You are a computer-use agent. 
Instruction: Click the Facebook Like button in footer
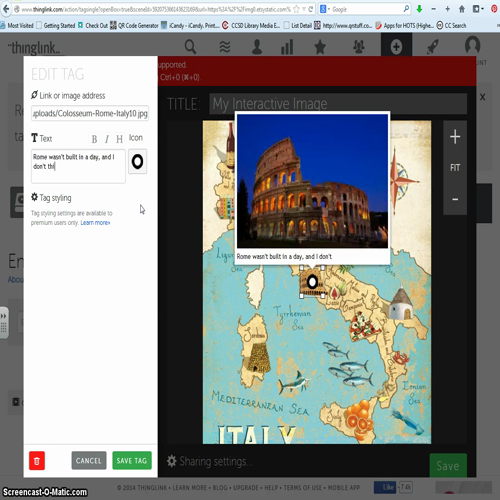385,487
